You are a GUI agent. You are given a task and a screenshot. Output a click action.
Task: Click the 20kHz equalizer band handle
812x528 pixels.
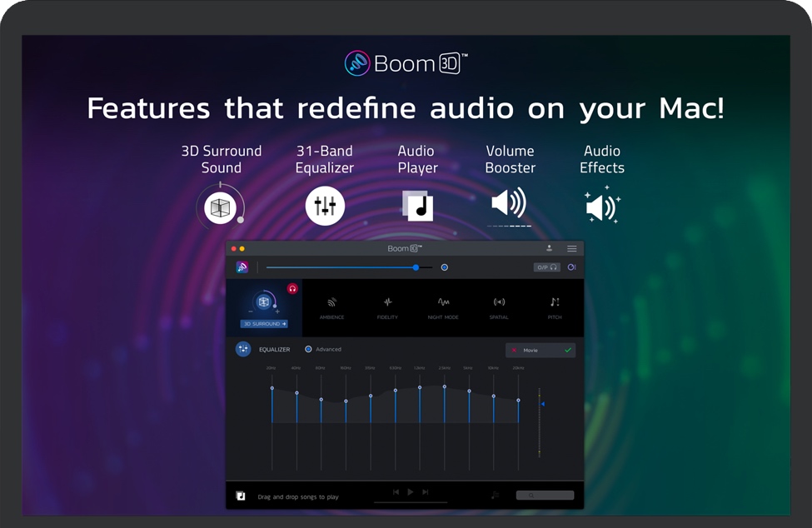[x=518, y=400]
